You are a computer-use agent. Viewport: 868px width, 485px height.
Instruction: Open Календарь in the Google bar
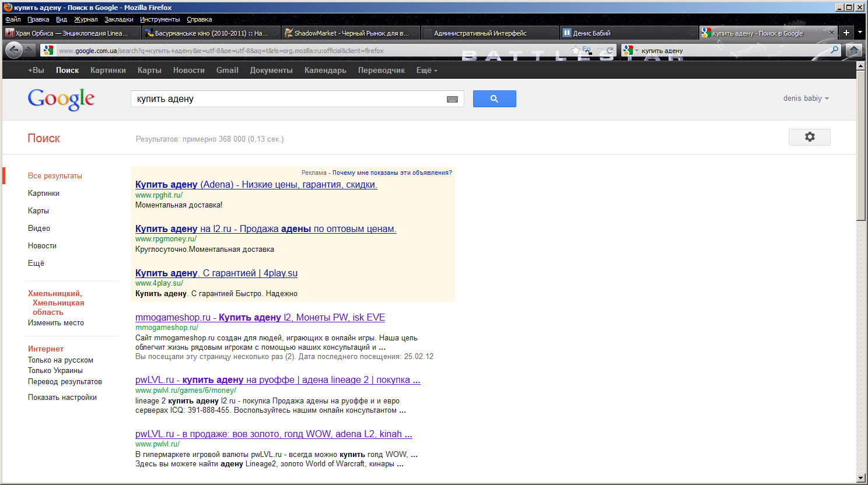coord(325,70)
